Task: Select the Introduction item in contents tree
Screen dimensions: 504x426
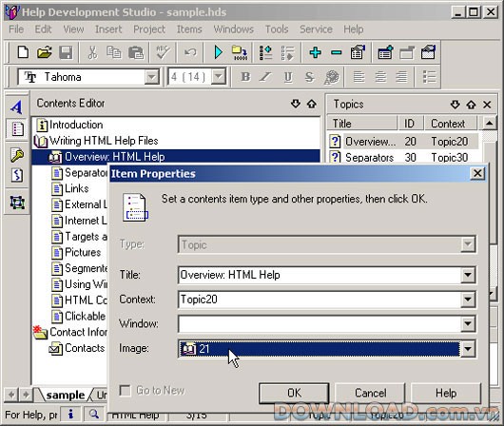Action: pos(76,125)
